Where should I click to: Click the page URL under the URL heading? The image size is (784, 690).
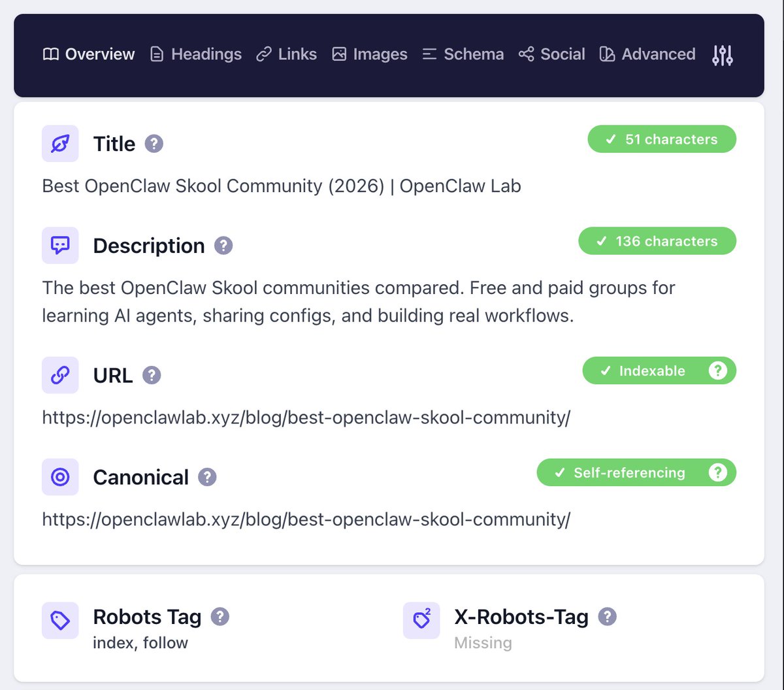click(x=306, y=418)
